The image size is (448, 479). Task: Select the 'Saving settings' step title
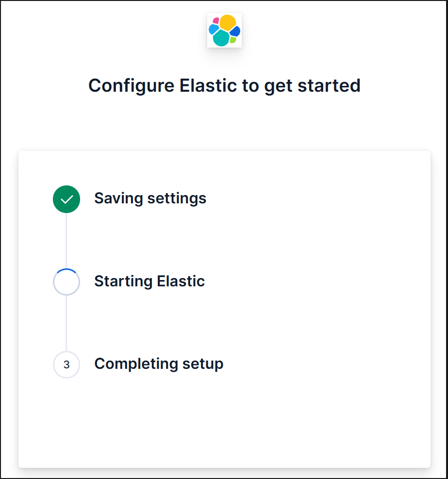pyautogui.click(x=150, y=198)
